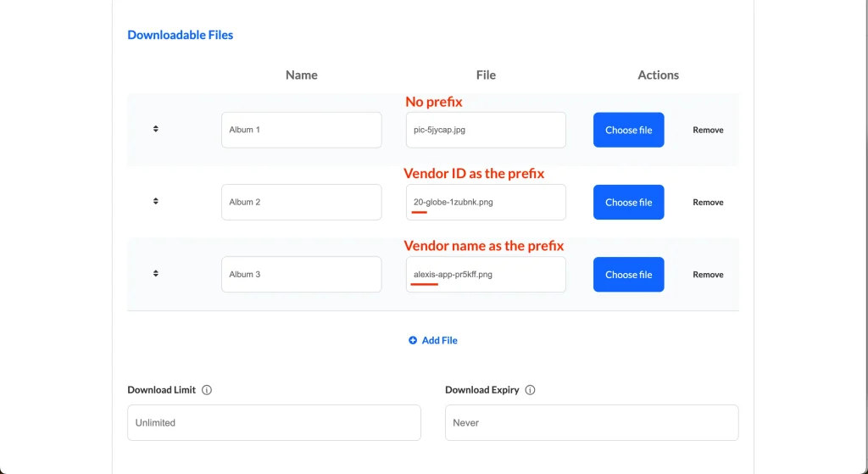Choose file for Album 2
Screen dimensions: 868x474
[628, 202]
